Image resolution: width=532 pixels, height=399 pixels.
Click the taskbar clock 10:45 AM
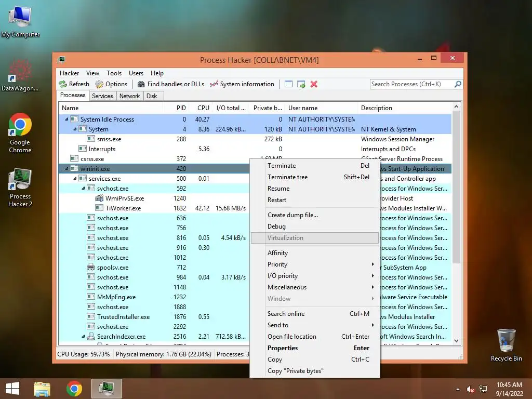point(509,385)
